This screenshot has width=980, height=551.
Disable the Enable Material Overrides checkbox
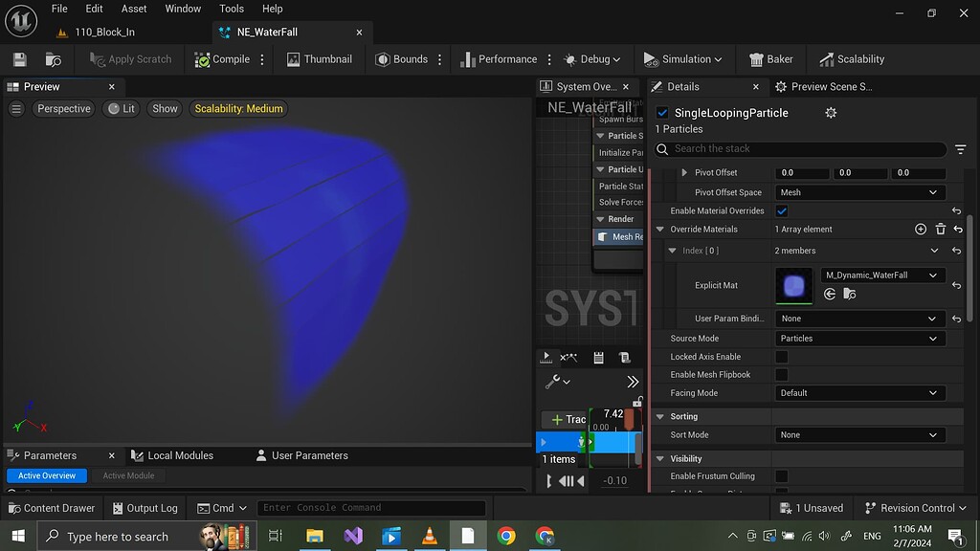[780, 210]
